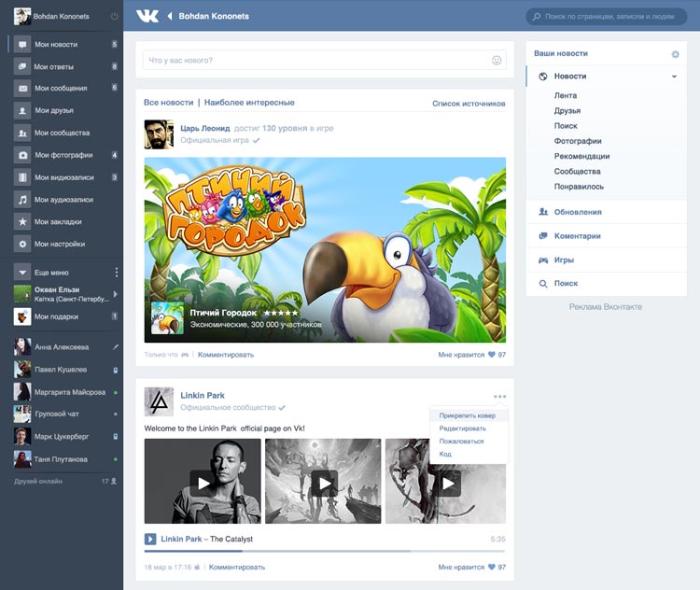Image resolution: width=700 pixels, height=590 pixels.
Task: Click the back arrow beside Bohdan Kononets
Action: [x=170, y=16]
